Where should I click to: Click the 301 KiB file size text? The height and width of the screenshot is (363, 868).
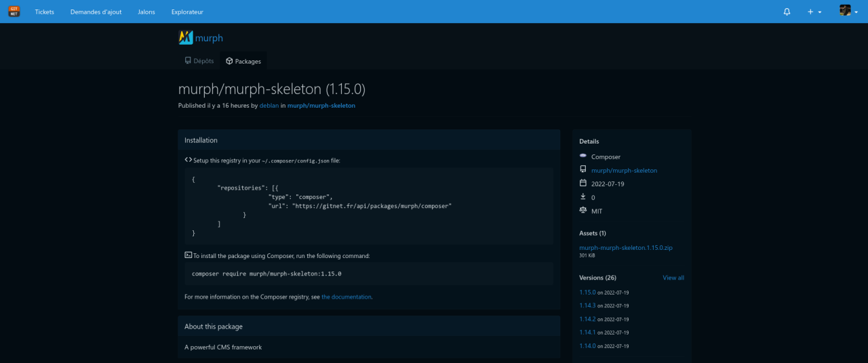[x=587, y=256]
